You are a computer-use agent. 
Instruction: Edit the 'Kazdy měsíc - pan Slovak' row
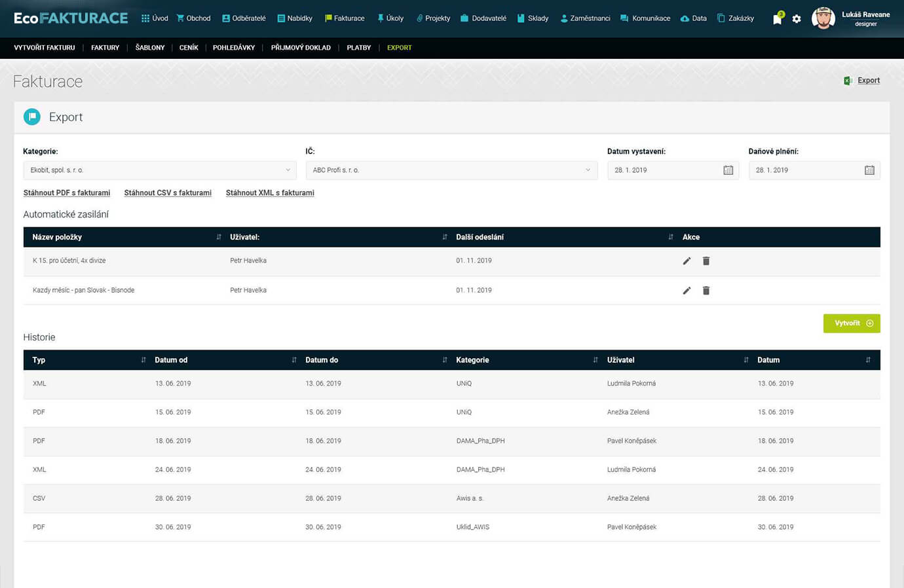tap(687, 290)
